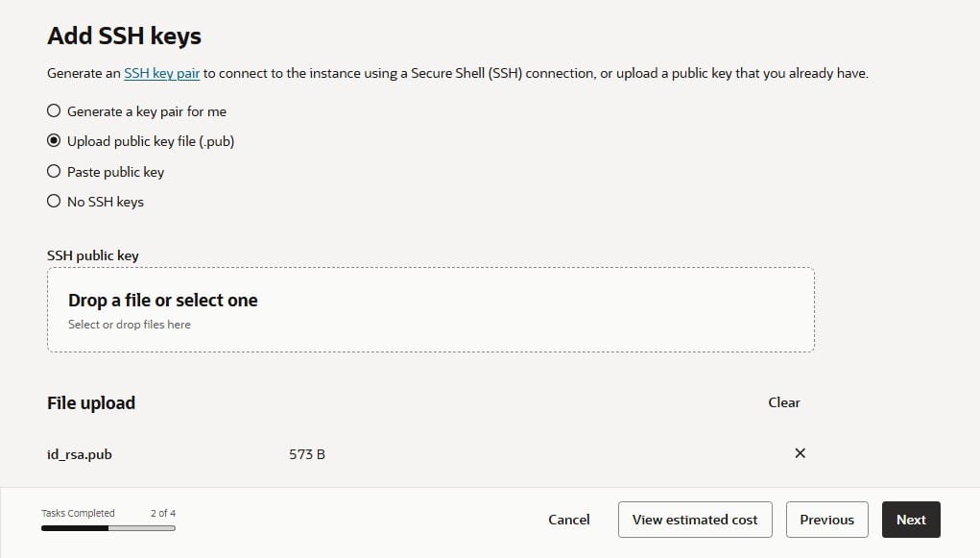This screenshot has width=980, height=558.
Task: Click the Tasks Completed label
Action: (x=78, y=513)
